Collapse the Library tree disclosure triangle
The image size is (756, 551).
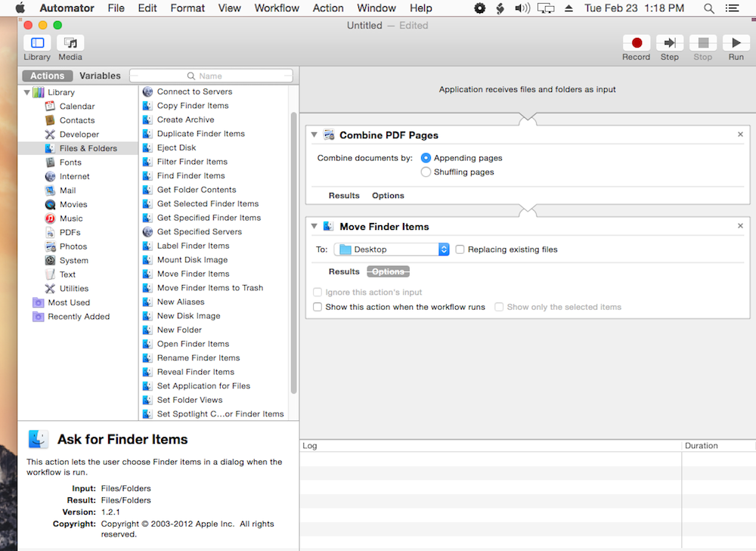pos(27,92)
